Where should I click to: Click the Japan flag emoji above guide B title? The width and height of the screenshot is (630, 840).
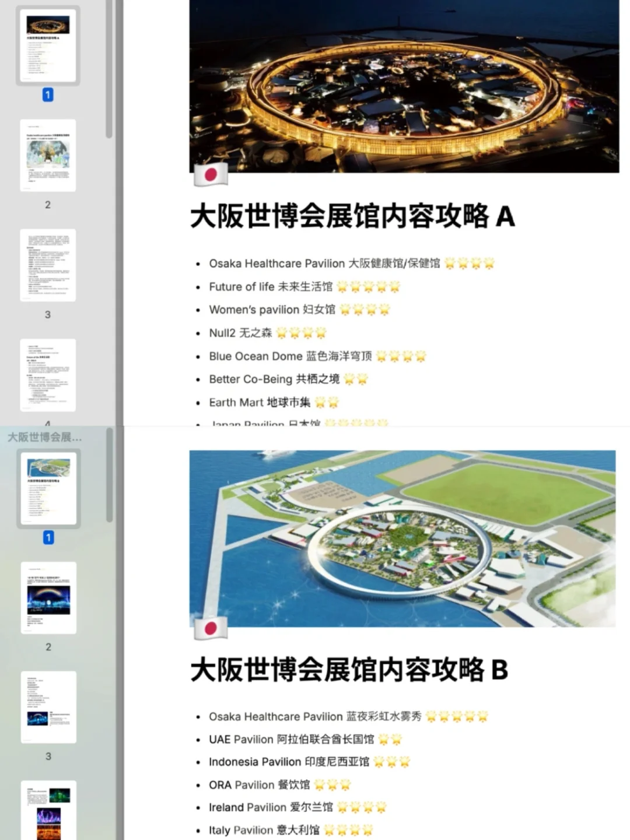click(211, 628)
